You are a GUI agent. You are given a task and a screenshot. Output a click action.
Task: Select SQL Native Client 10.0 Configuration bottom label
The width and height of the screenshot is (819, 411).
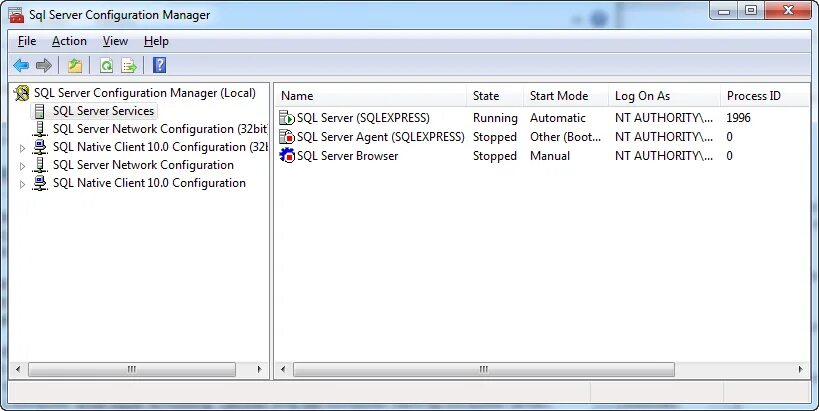149,183
